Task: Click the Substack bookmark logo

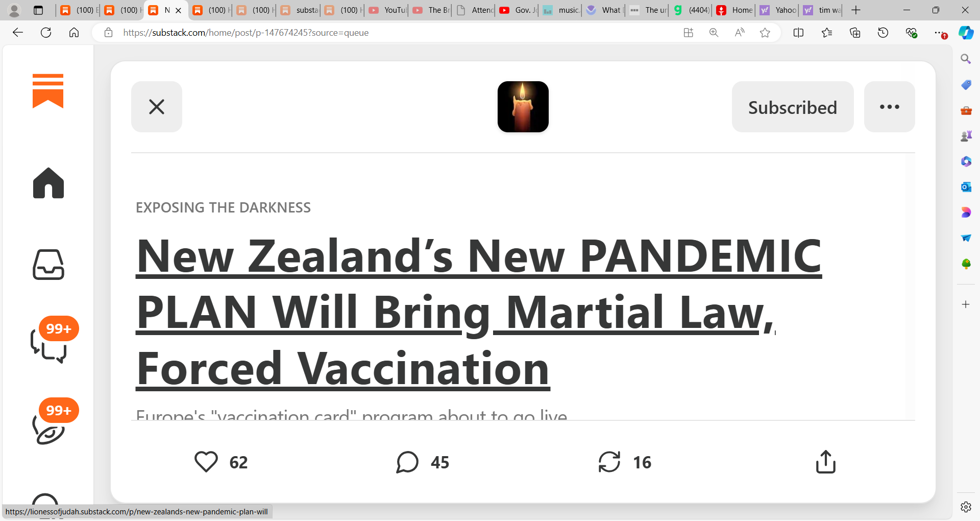Action: pos(48,91)
